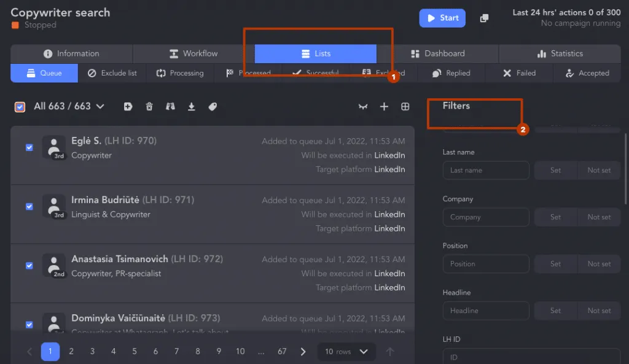The height and width of the screenshot is (364, 629).
Task: Jump to last page 67
Action: [x=282, y=352]
